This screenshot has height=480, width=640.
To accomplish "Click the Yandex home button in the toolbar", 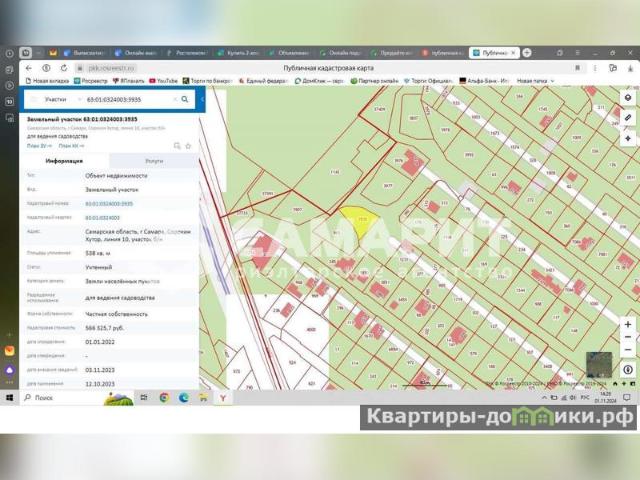I will coord(46,68).
